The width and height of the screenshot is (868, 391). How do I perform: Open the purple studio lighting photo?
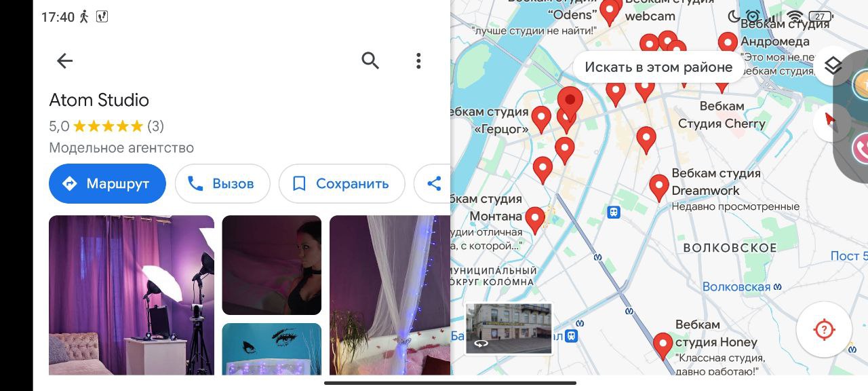coord(132,295)
